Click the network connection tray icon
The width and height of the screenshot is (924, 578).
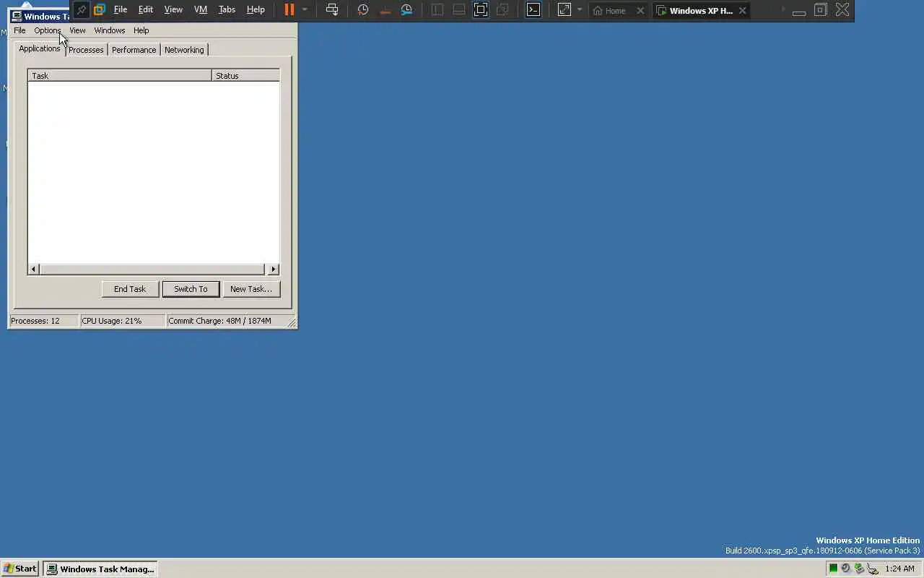[873, 569]
